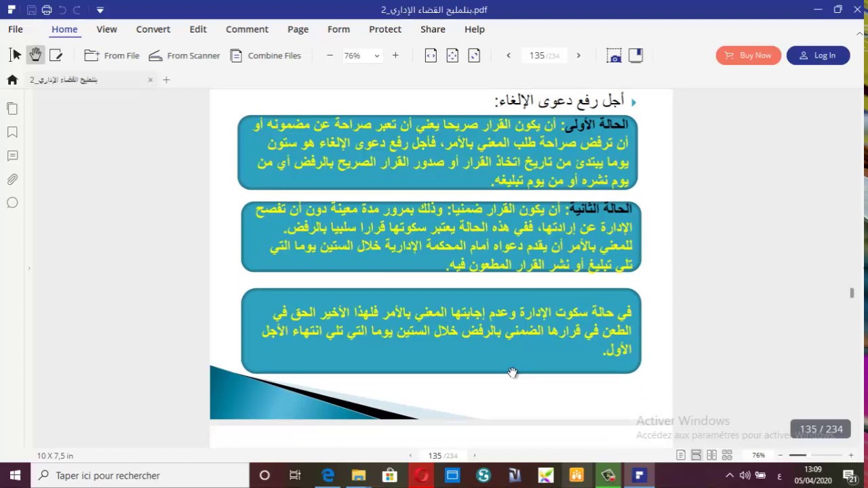The height and width of the screenshot is (488, 868).
Task: Switch to the Page tab
Action: [x=298, y=29]
